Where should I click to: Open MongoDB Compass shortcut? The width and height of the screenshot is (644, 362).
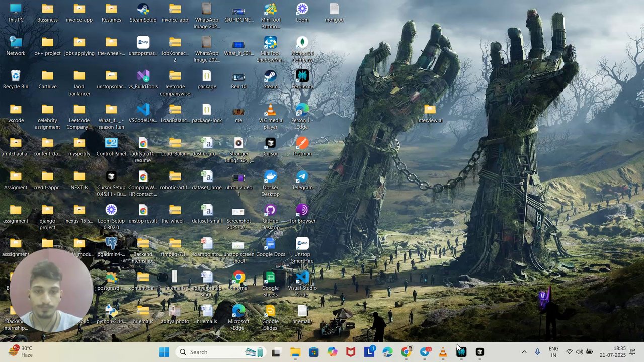tap(302, 49)
